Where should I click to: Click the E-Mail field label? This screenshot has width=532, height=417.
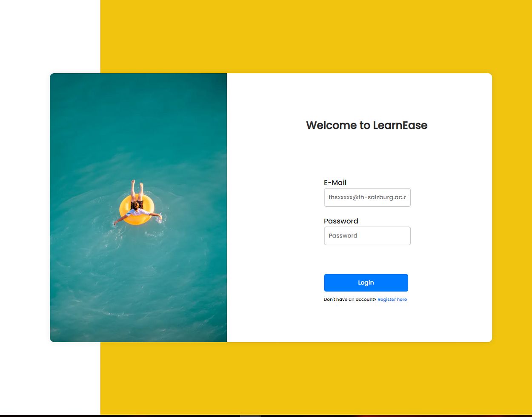[335, 183]
